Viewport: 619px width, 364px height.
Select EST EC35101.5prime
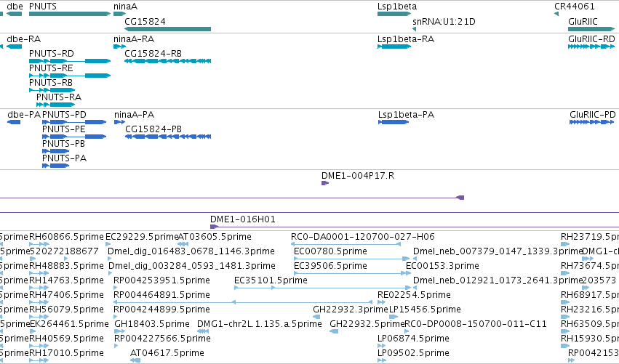pyautogui.click(x=271, y=280)
